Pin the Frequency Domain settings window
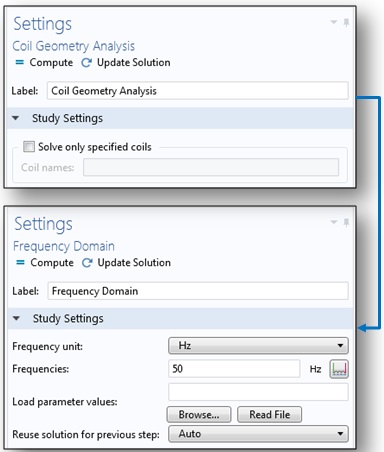Image resolution: width=384 pixels, height=452 pixels. [346, 222]
